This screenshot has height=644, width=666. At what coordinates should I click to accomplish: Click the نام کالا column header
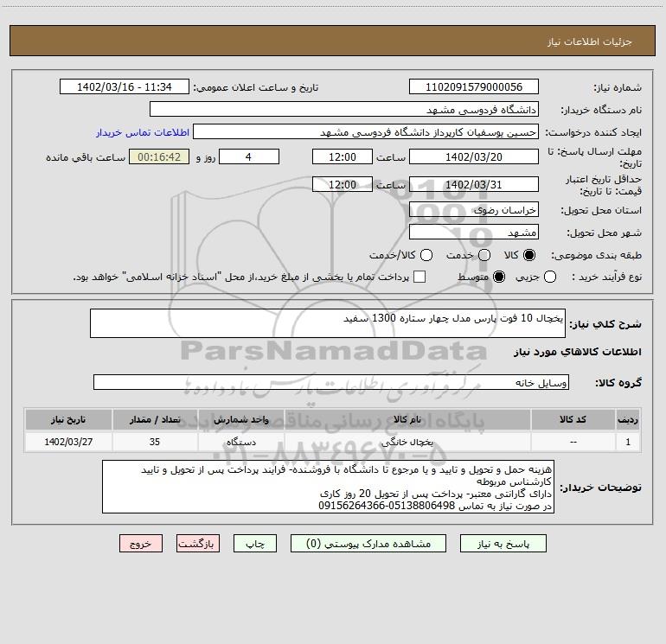pos(407,420)
